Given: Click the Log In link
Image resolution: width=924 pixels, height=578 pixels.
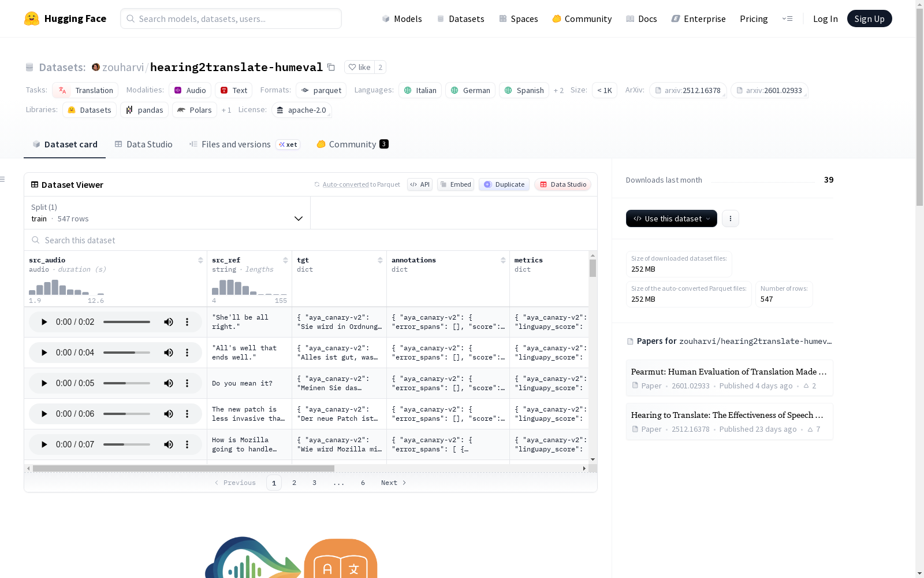Looking at the screenshot, I should (825, 18).
